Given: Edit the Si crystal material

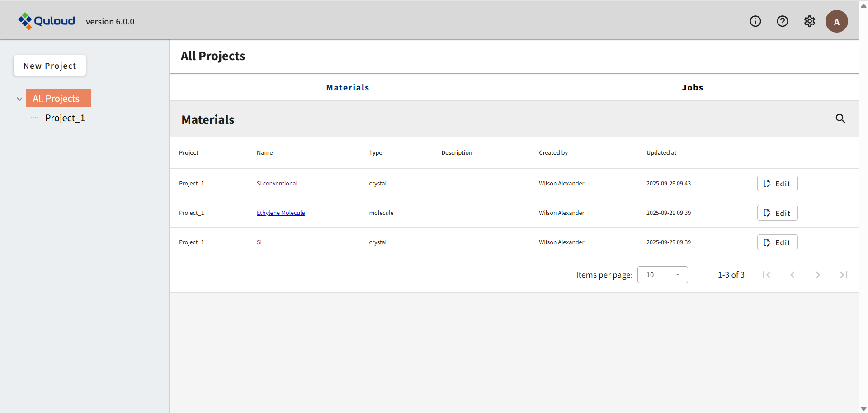Looking at the screenshot, I should (777, 242).
